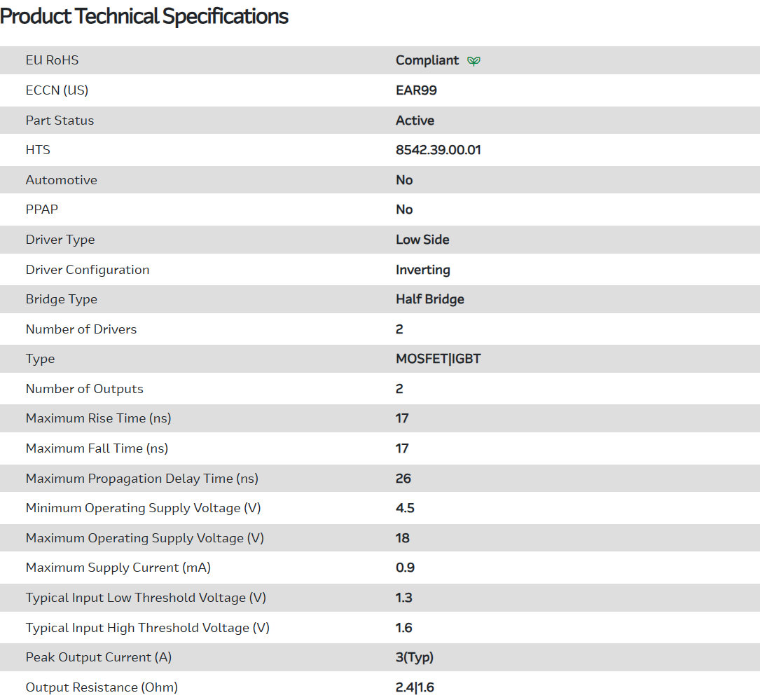Select the Typical Input High Threshold Voltage label
This screenshot has height=700, width=760.
click(x=147, y=628)
